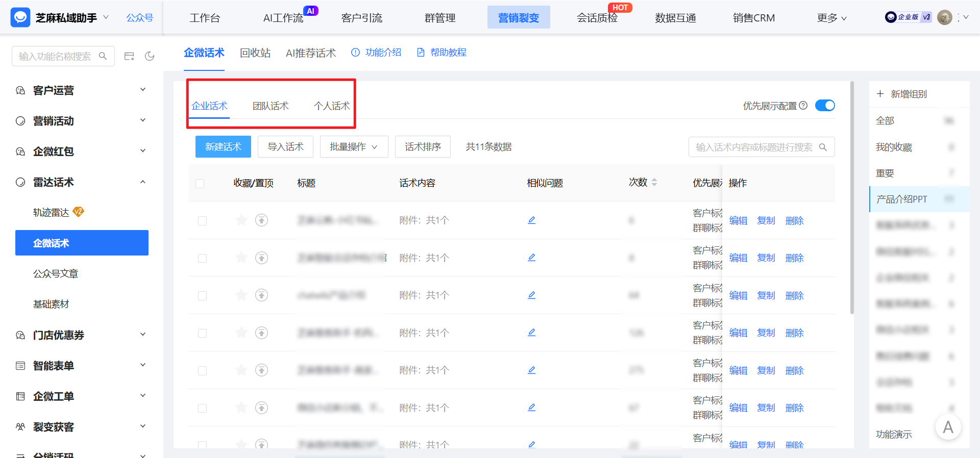Click the 企业版 V3 badge
980x458 pixels.
(x=909, y=17)
